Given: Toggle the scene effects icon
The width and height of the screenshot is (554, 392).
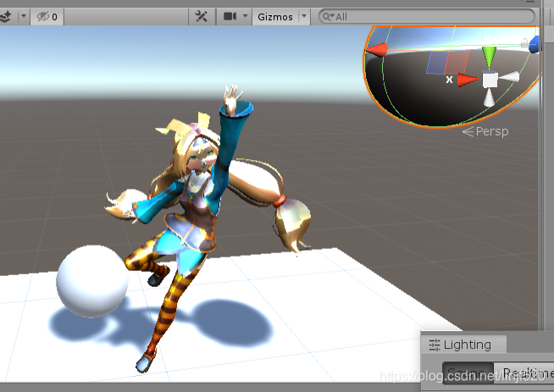Looking at the screenshot, I should coord(6,16).
